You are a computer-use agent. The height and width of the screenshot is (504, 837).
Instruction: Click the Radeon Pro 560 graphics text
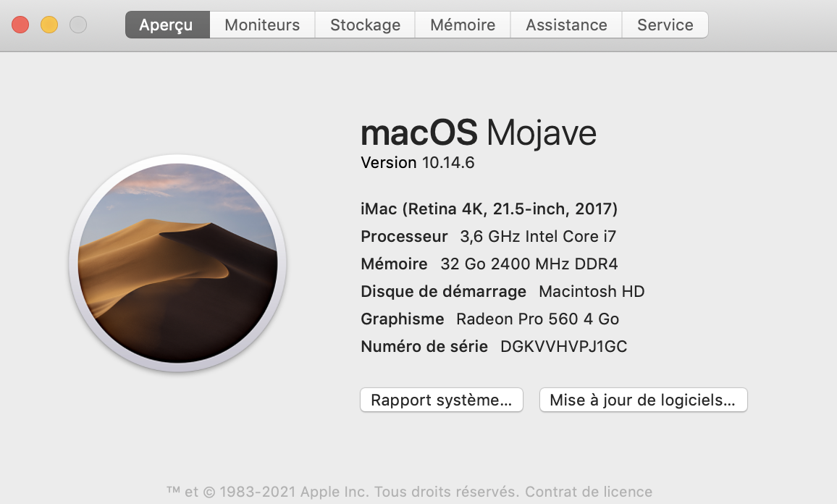pos(537,319)
